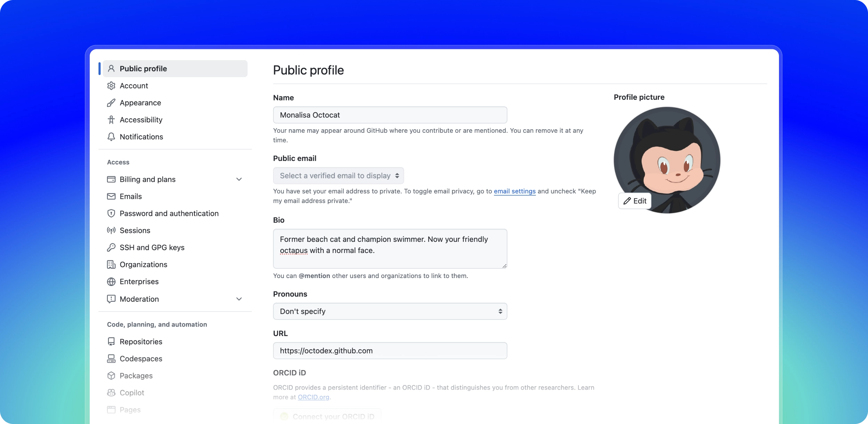Click the Password and authentication item
Image resolution: width=868 pixels, height=424 pixels.
point(169,213)
